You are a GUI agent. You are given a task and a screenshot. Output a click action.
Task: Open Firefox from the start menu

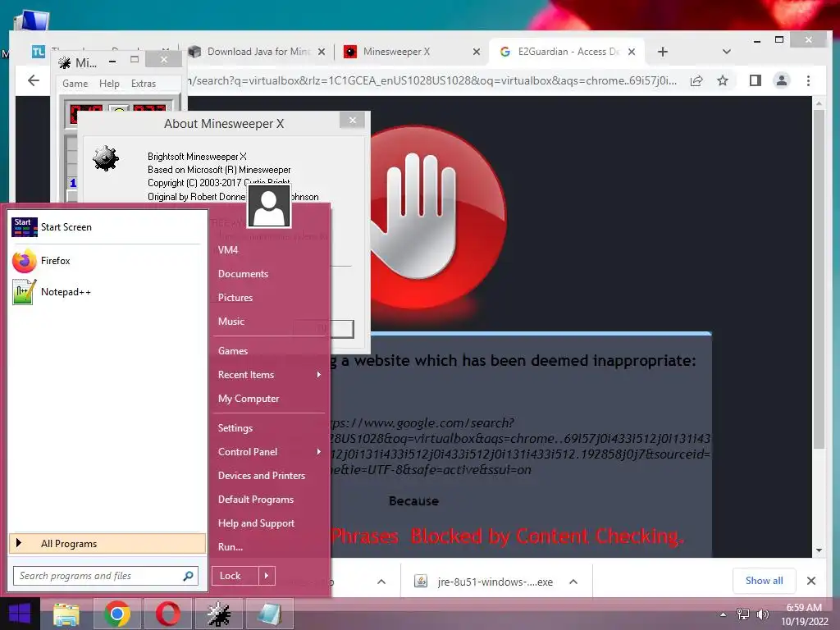click(x=55, y=261)
